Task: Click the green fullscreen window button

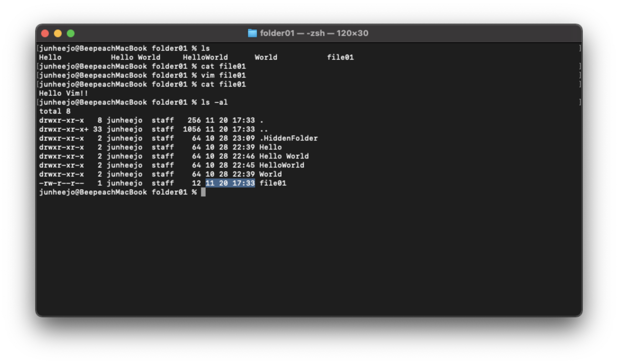Action: click(71, 33)
